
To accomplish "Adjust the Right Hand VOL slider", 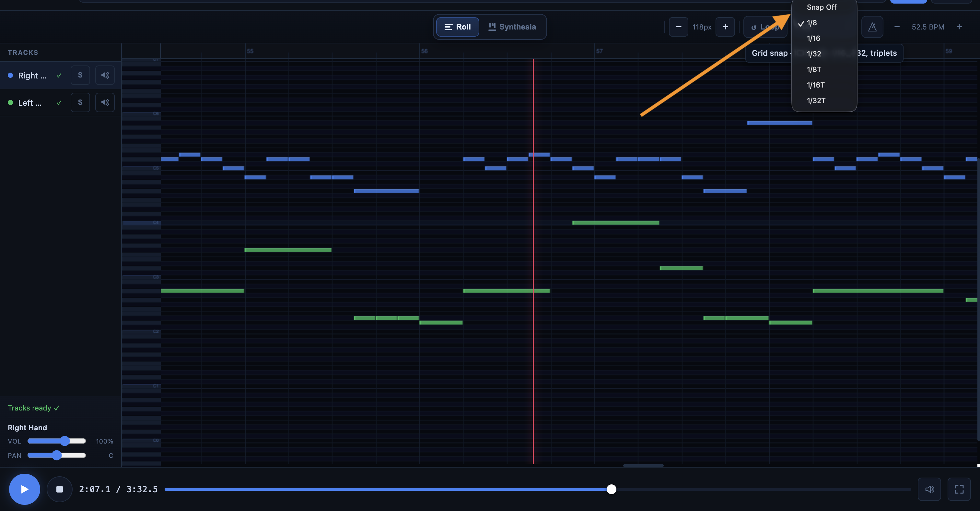I will coord(65,441).
